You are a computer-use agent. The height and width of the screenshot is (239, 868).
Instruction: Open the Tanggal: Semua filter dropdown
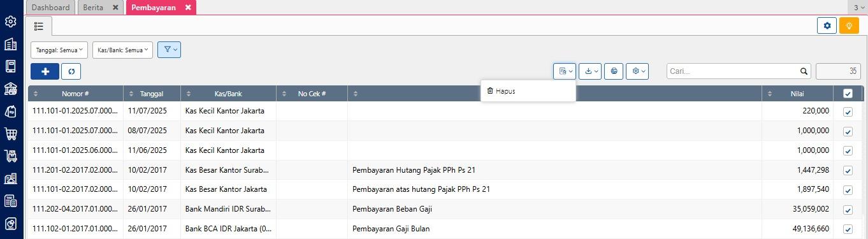coord(59,50)
